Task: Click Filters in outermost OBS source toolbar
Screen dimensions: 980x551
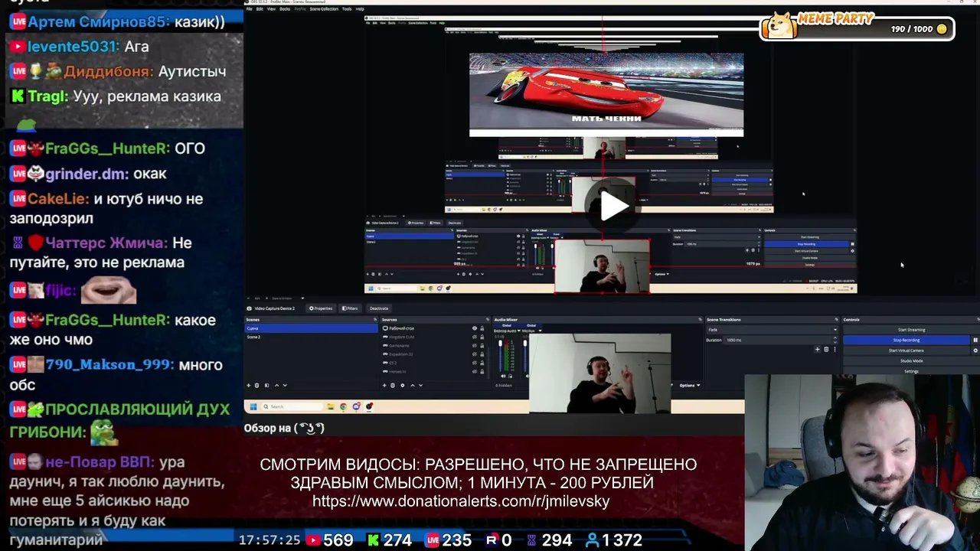Action: pos(350,308)
